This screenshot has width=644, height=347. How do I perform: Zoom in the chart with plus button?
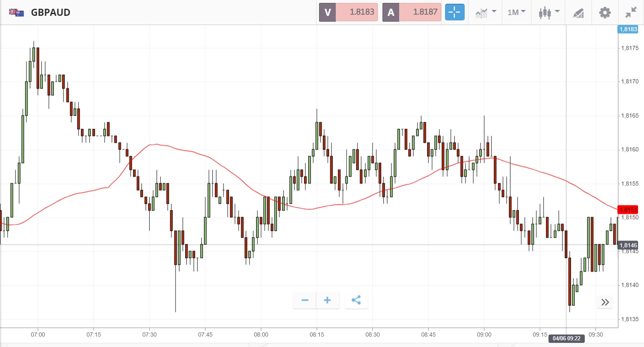coord(327,300)
